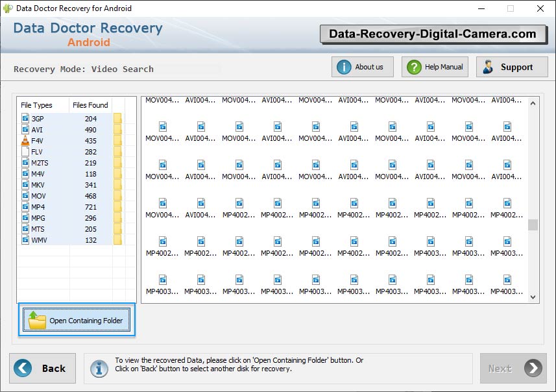Select the M2TS row label

coord(40,163)
